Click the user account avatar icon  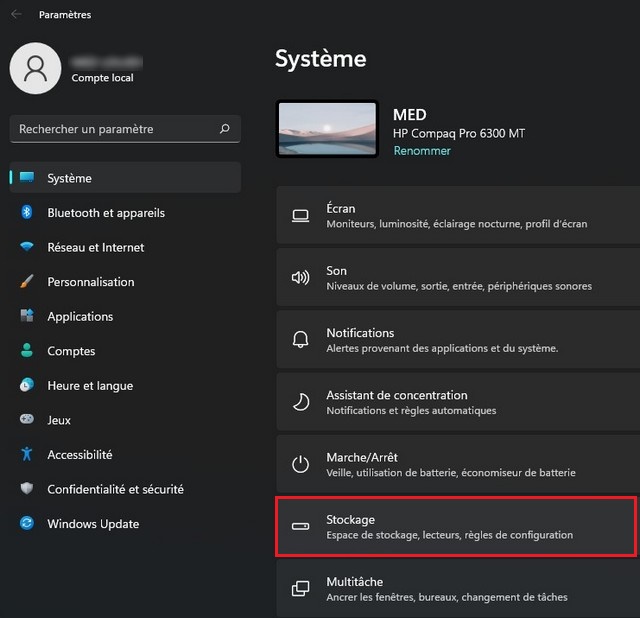[36, 69]
